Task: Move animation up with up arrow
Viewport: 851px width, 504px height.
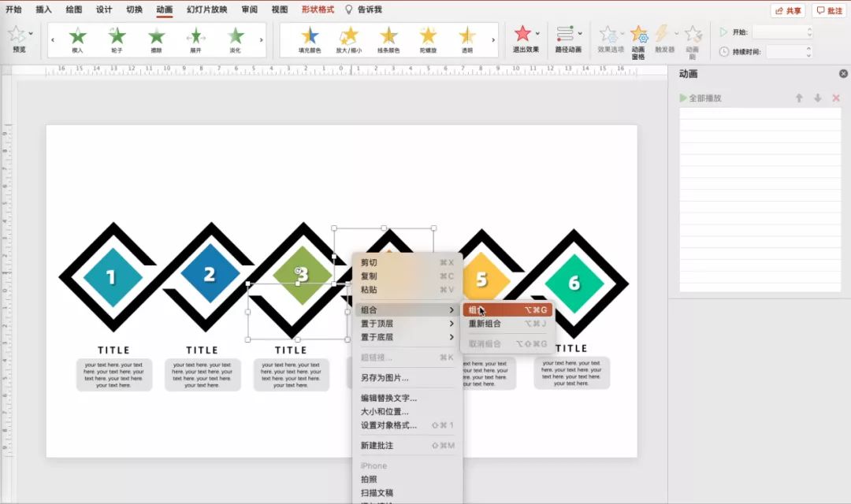Action: point(799,98)
